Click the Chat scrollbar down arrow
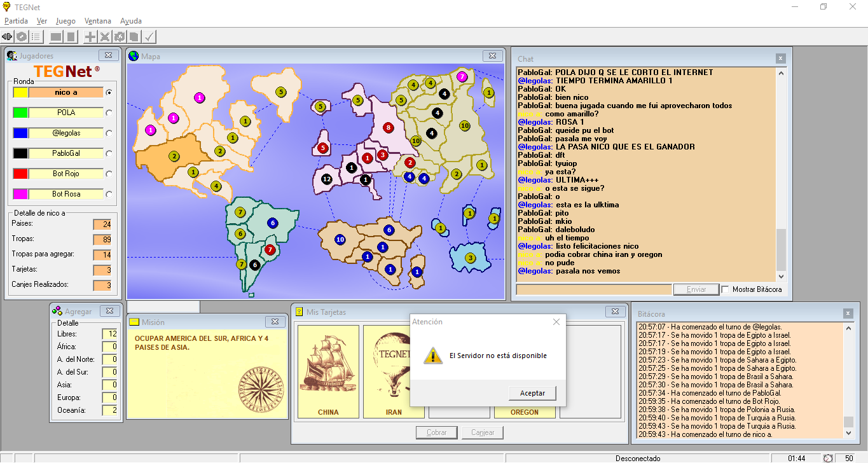Viewport: 868px width, 463px height. click(781, 277)
